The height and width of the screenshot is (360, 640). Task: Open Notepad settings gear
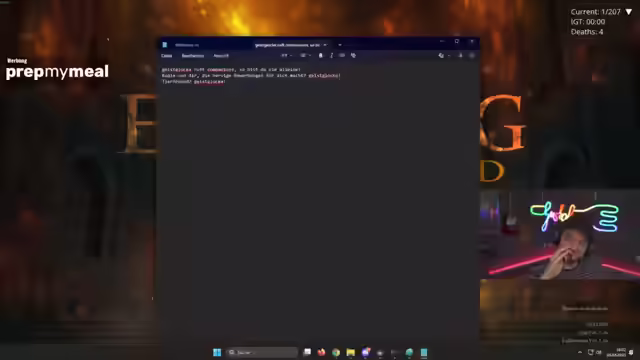pyautogui.click(x=472, y=56)
